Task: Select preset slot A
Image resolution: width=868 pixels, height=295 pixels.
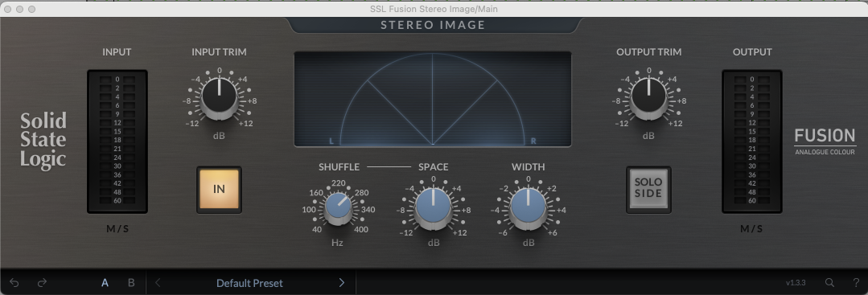Action: [x=105, y=283]
